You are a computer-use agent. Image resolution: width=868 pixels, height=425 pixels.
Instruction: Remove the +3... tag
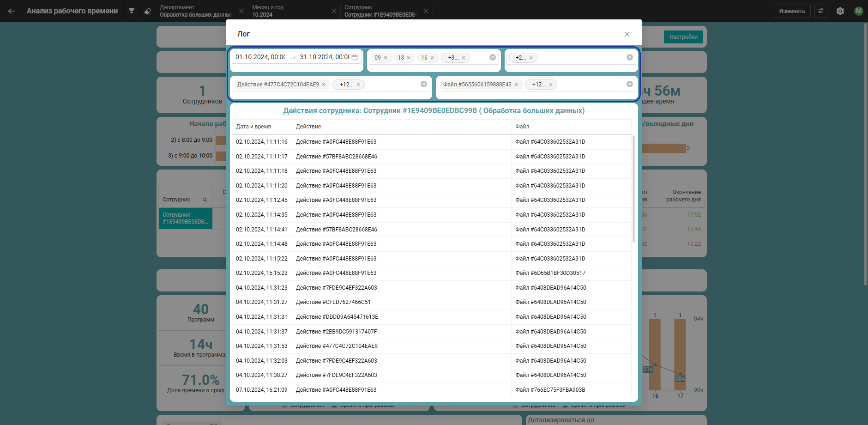point(464,58)
